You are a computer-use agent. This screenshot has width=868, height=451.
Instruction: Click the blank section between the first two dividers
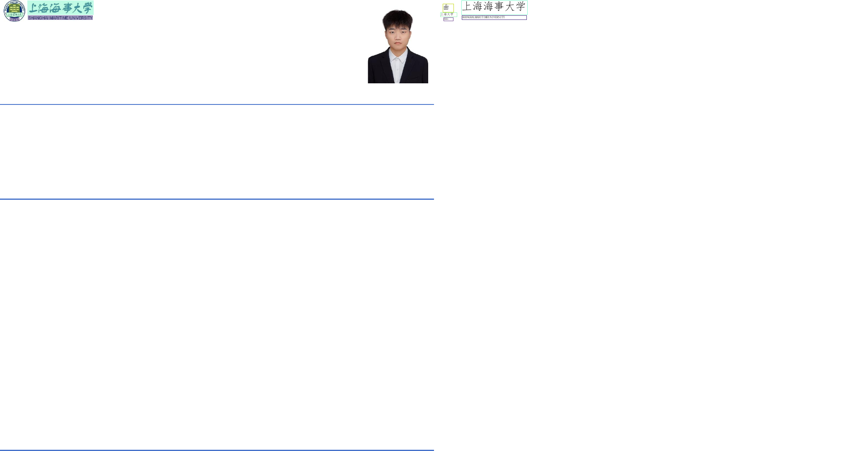point(217,152)
